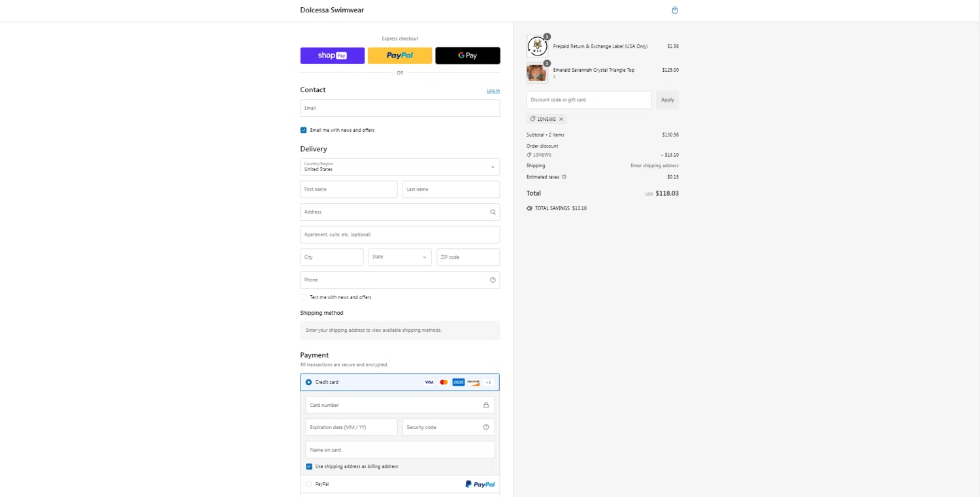Viewport: 980px width, 497px height.
Task: Focus the Discount code or gift card field
Action: click(x=589, y=100)
